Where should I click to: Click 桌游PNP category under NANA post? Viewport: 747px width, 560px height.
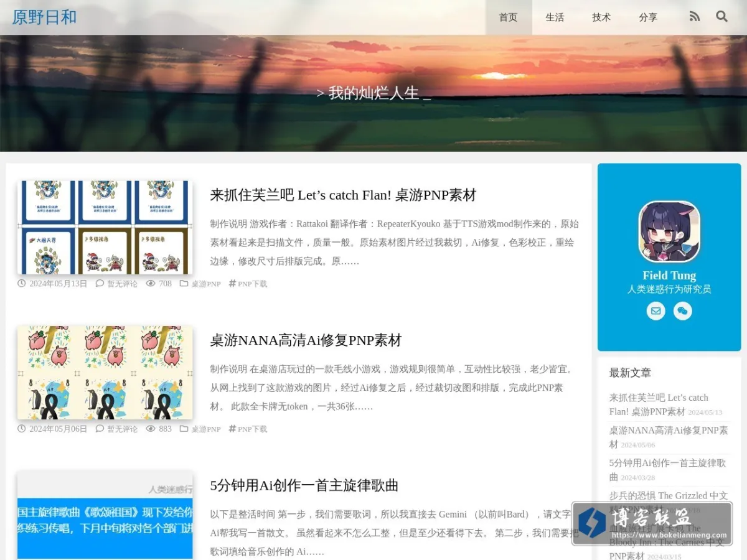tap(205, 429)
